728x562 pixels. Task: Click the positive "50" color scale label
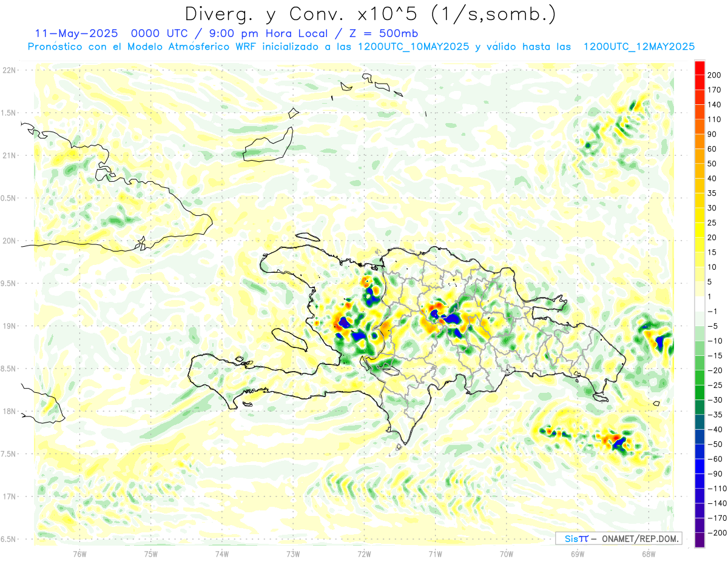[x=712, y=164]
